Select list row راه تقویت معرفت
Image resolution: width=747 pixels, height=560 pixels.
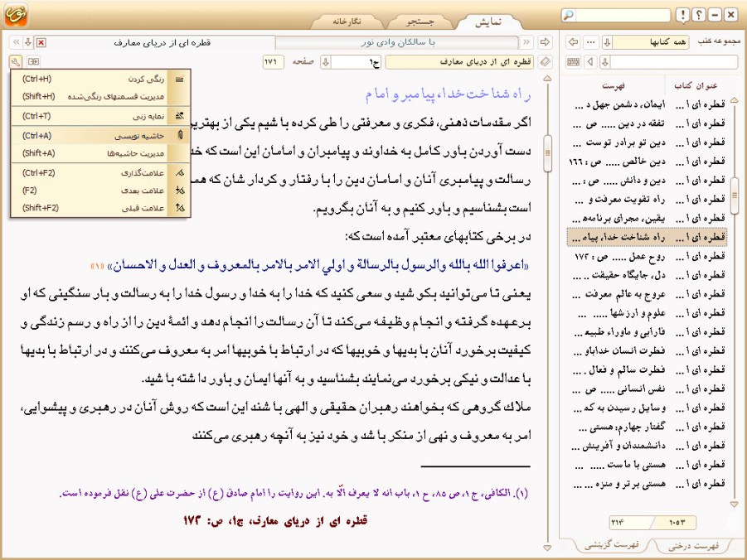pos(647,199)
